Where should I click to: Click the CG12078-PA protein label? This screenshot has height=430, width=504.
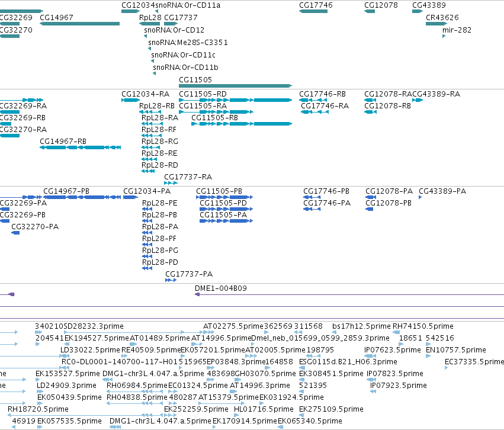[x=389, y=191]
